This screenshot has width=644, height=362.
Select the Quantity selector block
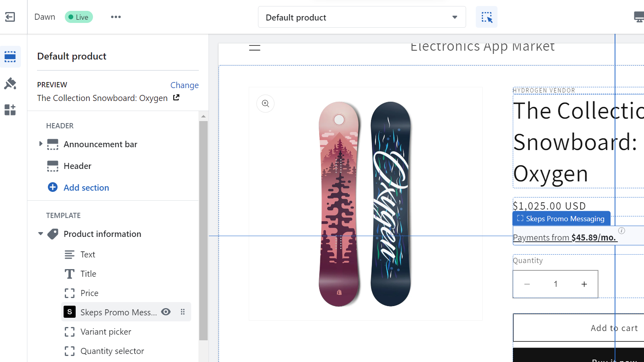click(x=126, y=351)
